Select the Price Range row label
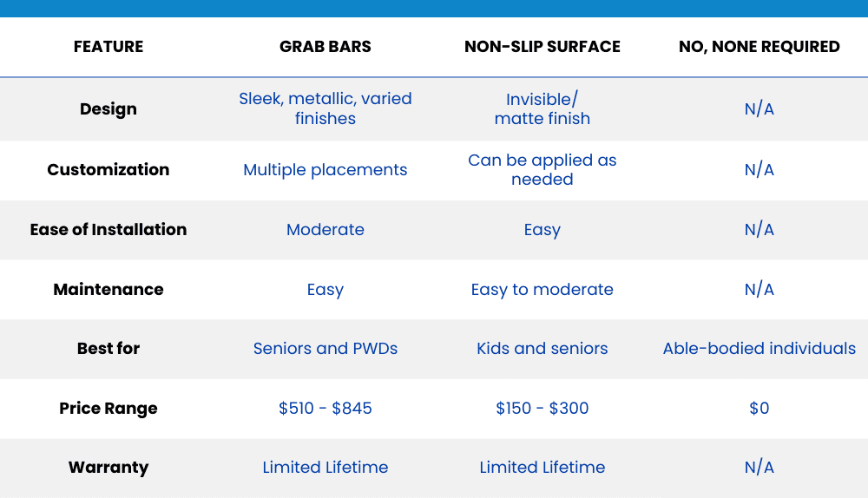Viewport: 868px width, 498px height. 108,409
